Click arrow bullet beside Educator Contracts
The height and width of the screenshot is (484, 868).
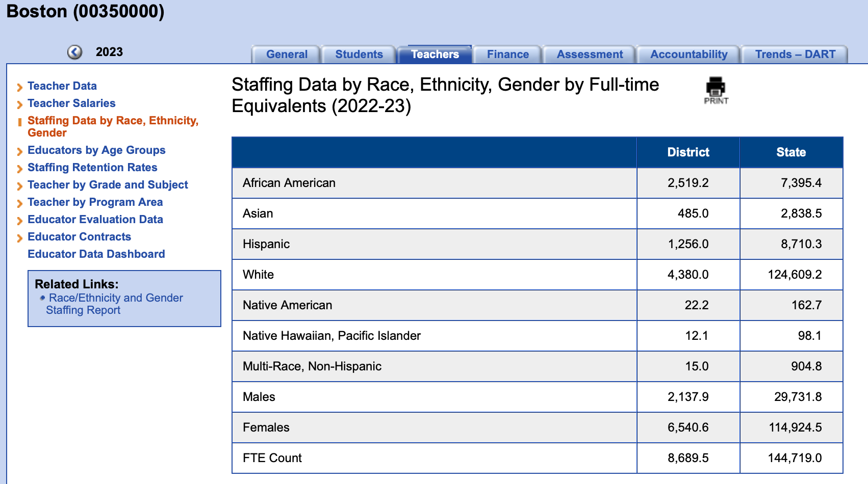pyautogui.click(x=20, y=238)
